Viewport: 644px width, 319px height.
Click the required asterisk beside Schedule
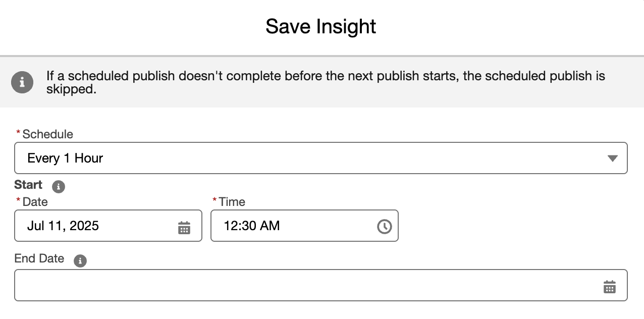point(19,133)
